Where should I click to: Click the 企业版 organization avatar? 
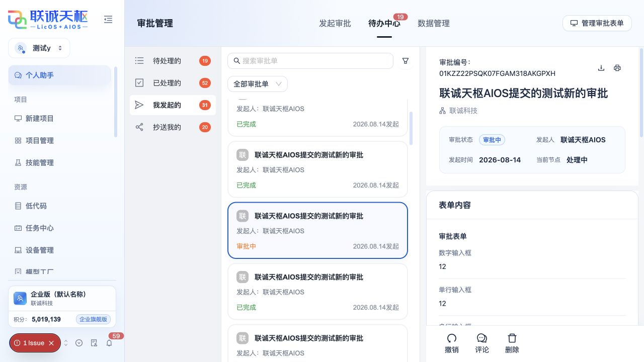(20, 298)
